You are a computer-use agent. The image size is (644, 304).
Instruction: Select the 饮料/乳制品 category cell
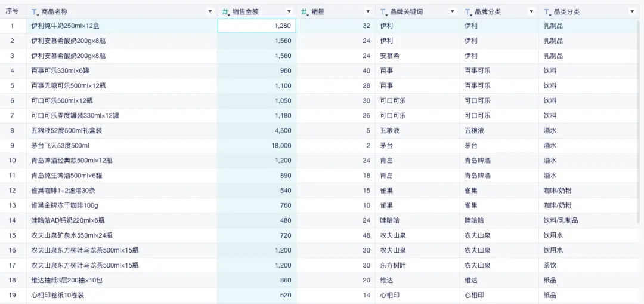pyautogui.click(x=560, y=220)
